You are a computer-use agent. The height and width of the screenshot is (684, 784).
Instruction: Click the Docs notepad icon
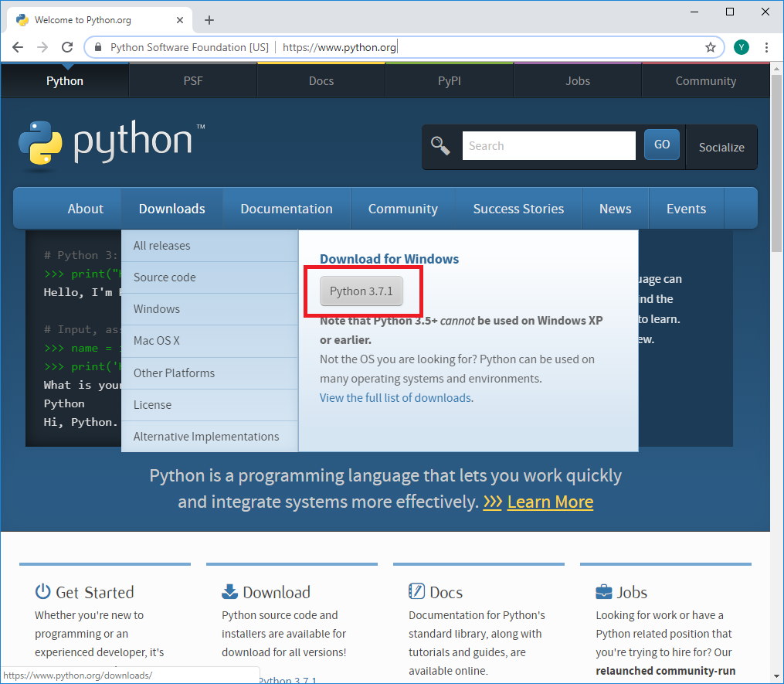click(x=416, y=591)
